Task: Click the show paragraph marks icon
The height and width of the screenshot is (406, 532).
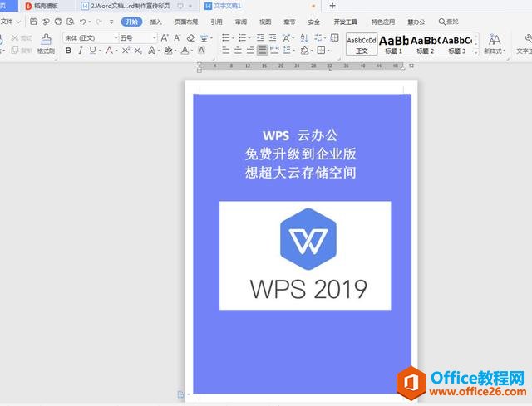Action: click(318, 37)
